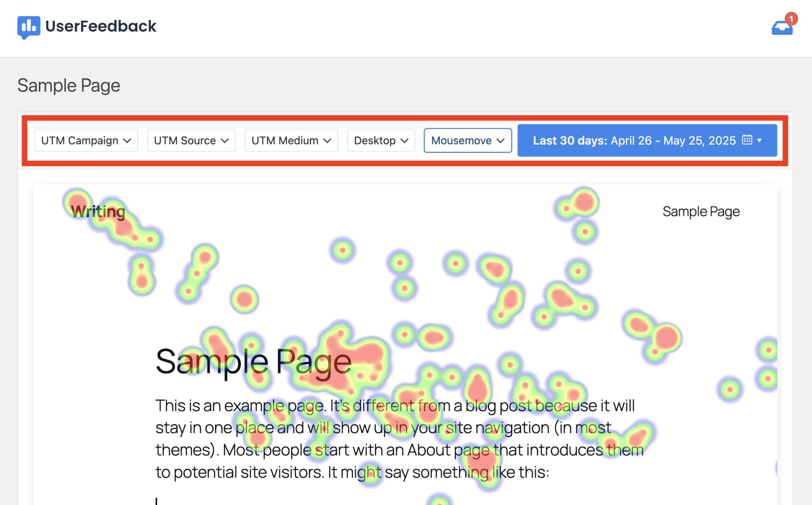812x505 pixels.
Task: Click the UserFeedback logo icon
Action: coord(29,27)
